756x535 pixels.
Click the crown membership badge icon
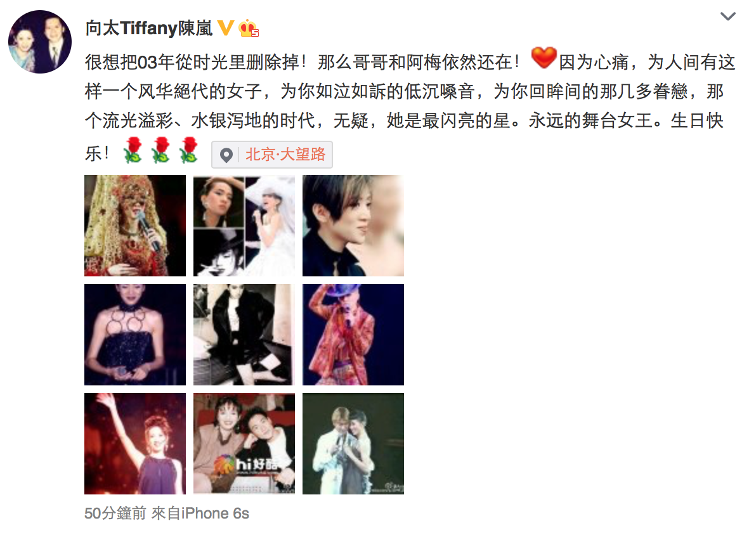click(249, 28)
